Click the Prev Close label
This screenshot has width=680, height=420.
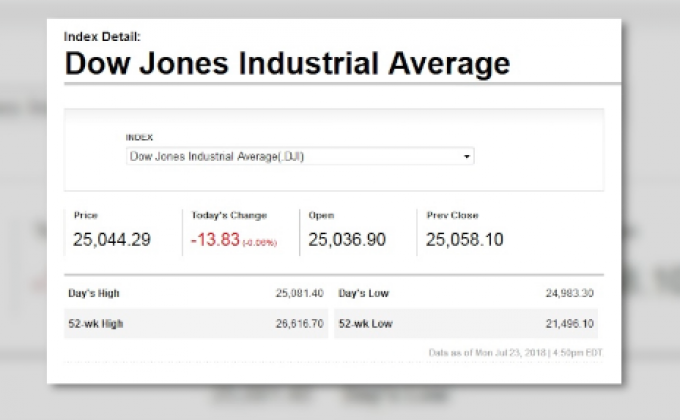452,215
